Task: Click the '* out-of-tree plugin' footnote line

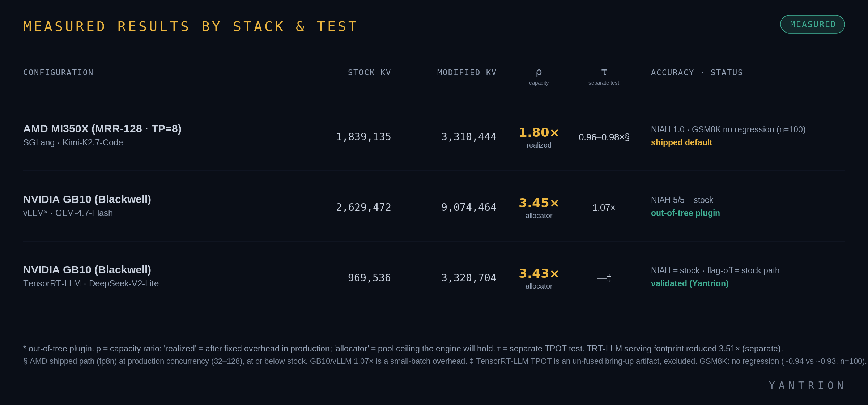Action: click(403, 349)
